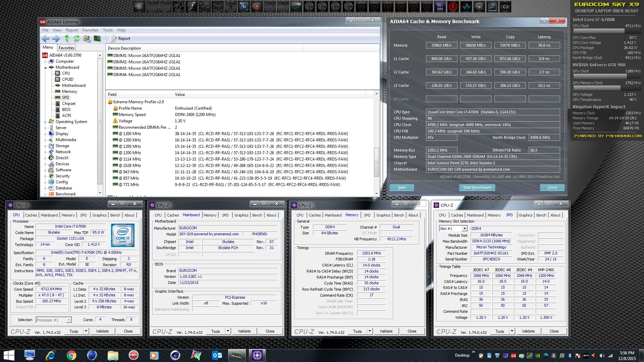Click the Start Benchmark button
The image size is (644, 362).
tap(477, 188)
